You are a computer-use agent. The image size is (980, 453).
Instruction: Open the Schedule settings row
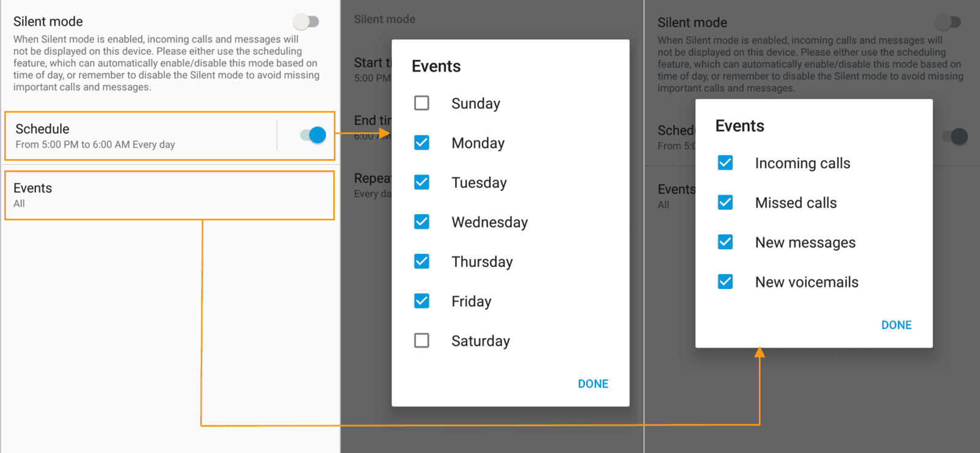point(141,136)
